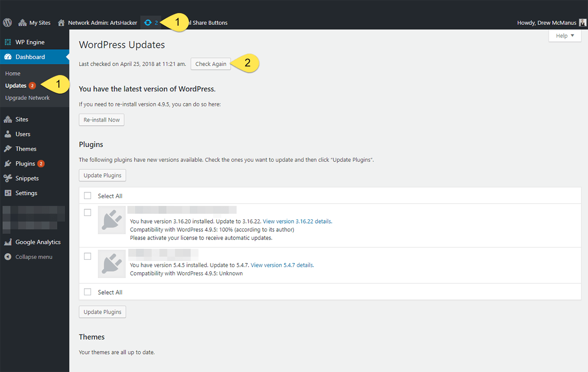Screen dimensions: 588x372
Task: Open Updates submenu item
Action: 16,86
